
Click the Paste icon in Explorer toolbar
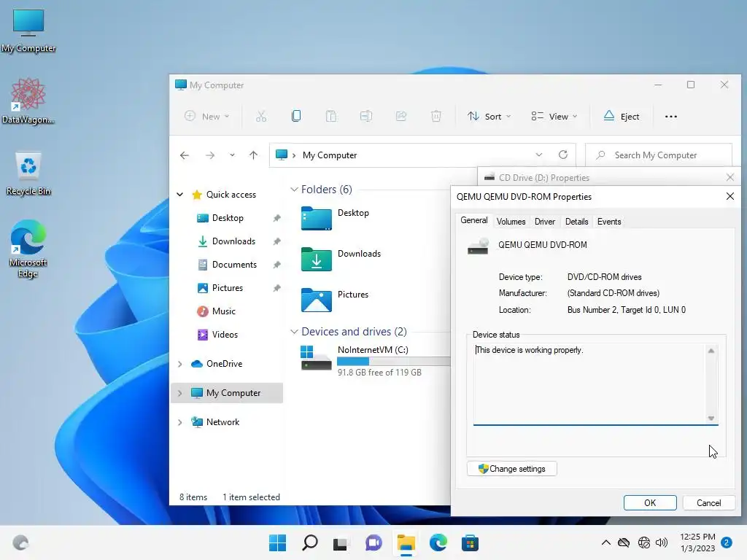[x=331, y=116]
